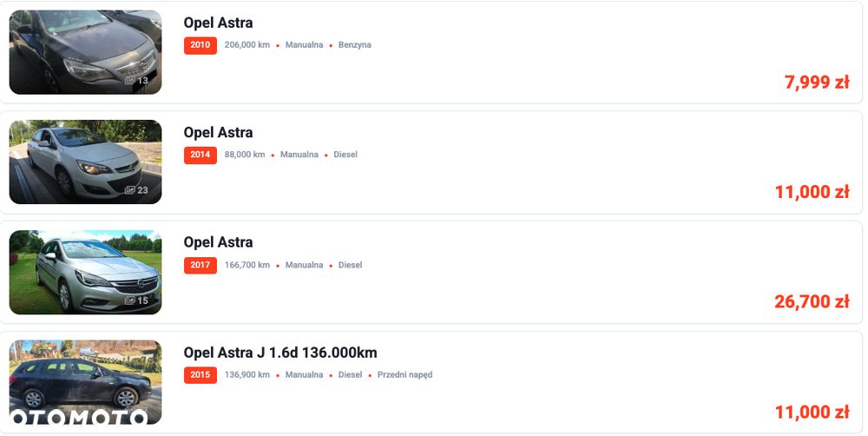Click 'Diesel' in the Astra J row
Viewport: 868px width, 436px height.
point(351,374)
